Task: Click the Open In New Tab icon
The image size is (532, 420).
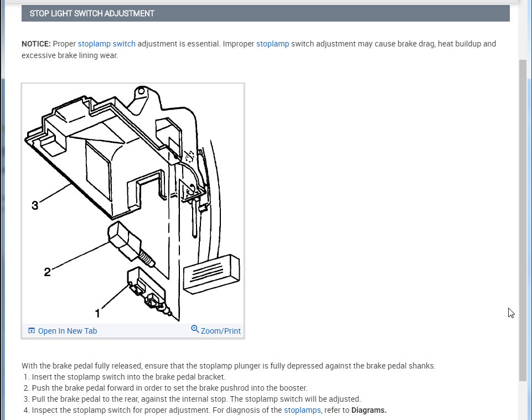Action: 31,330
